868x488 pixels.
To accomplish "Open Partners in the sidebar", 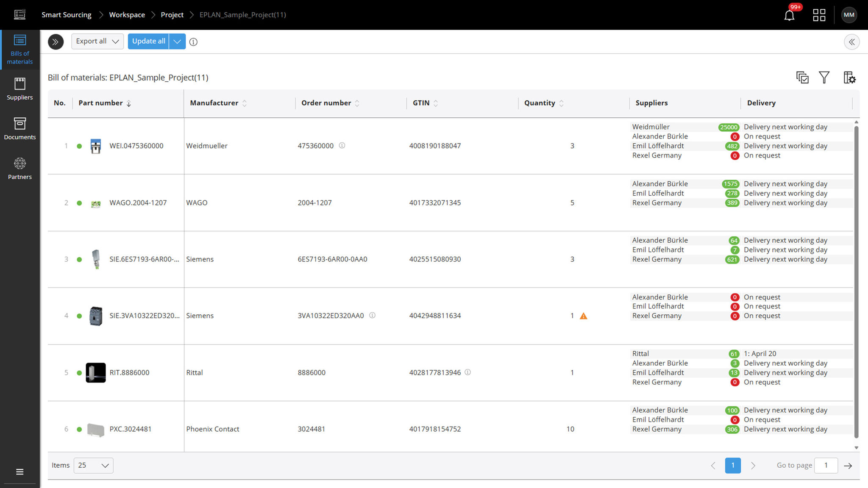I will [x=20, y=169].
